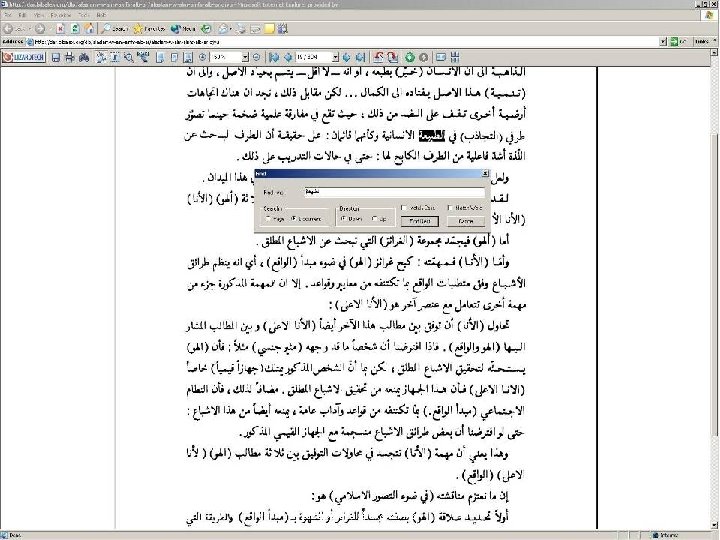This screenshot has width=720, height=540.
Task: Print the document from viewer toolbar
Action: click(x=70, y=57)
